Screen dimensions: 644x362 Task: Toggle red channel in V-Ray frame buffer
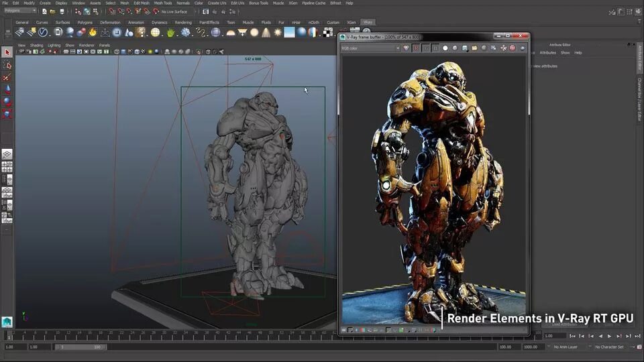point(416,48)
